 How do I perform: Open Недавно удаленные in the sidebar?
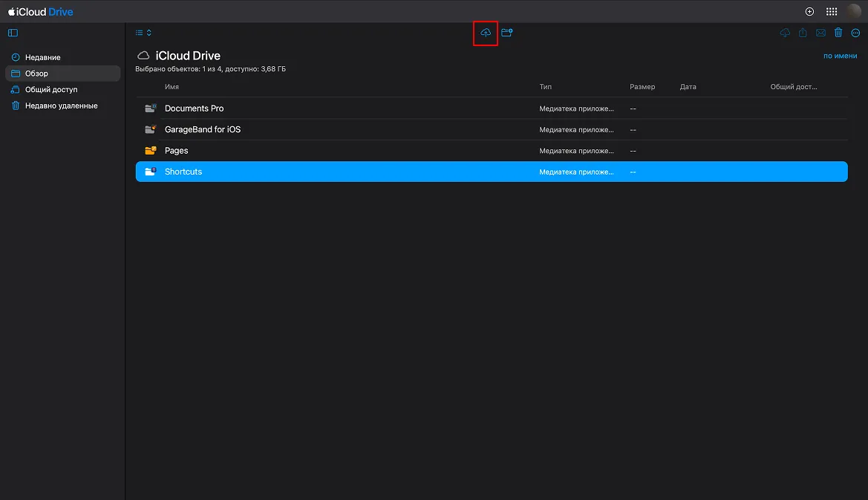(62, 105)
